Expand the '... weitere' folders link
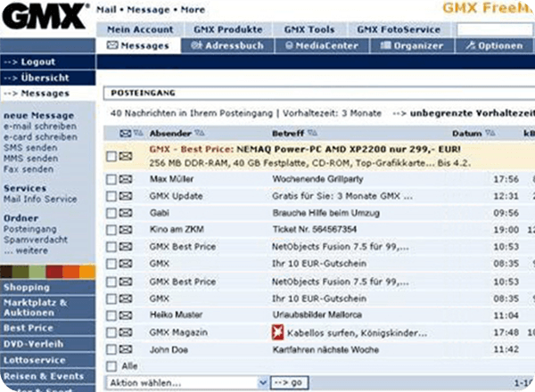This screenshot has width=535, height=392. click(26, 250)
